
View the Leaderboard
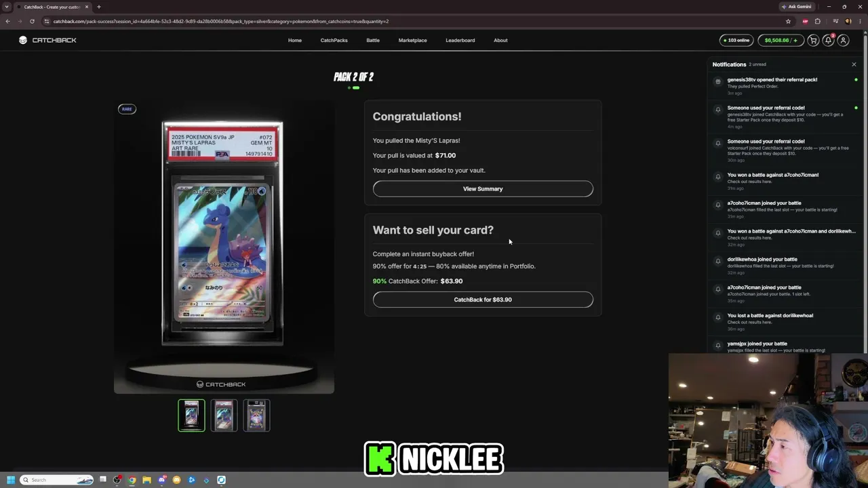pyautogui.click(x=460, y=40)
